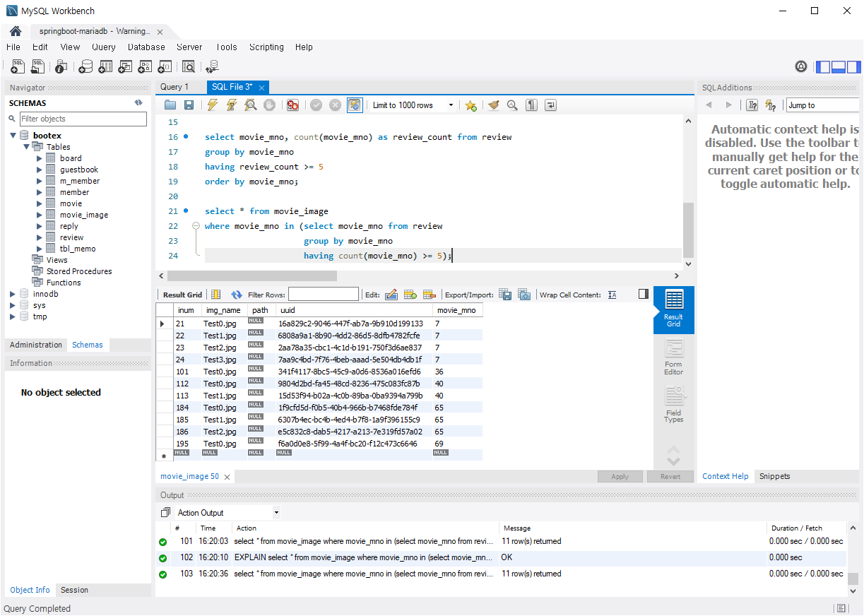Go to the Home tab icon
864x616 pixels.
[x=16, y=32]
